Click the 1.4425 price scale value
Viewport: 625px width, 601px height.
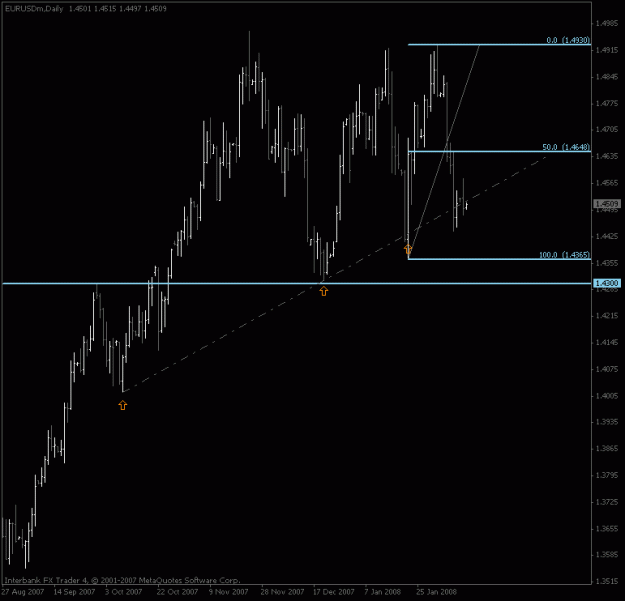tap(607, 236)
